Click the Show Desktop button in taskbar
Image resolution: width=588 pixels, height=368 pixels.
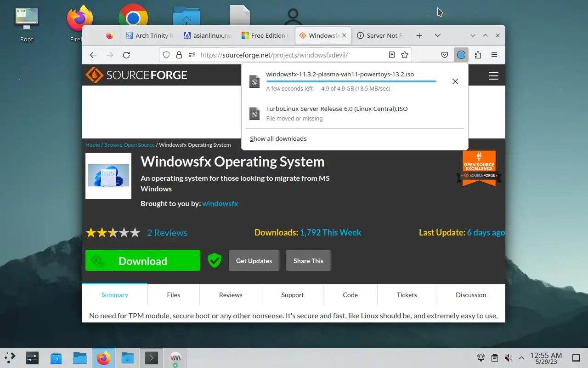(x=576, y=358)
